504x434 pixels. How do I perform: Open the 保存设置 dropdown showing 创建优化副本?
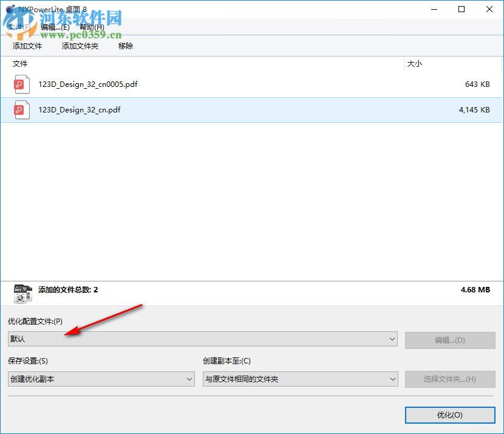tap(101, 378)
